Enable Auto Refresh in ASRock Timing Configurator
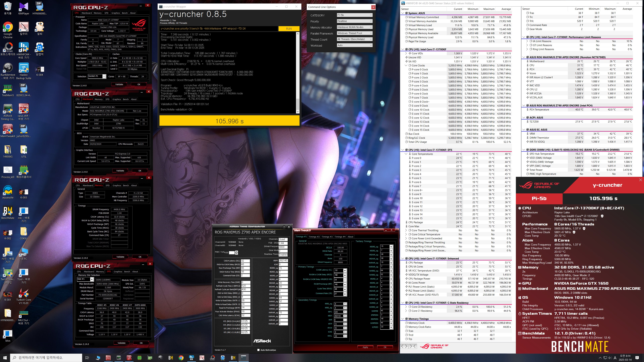 tap(258, 350)
